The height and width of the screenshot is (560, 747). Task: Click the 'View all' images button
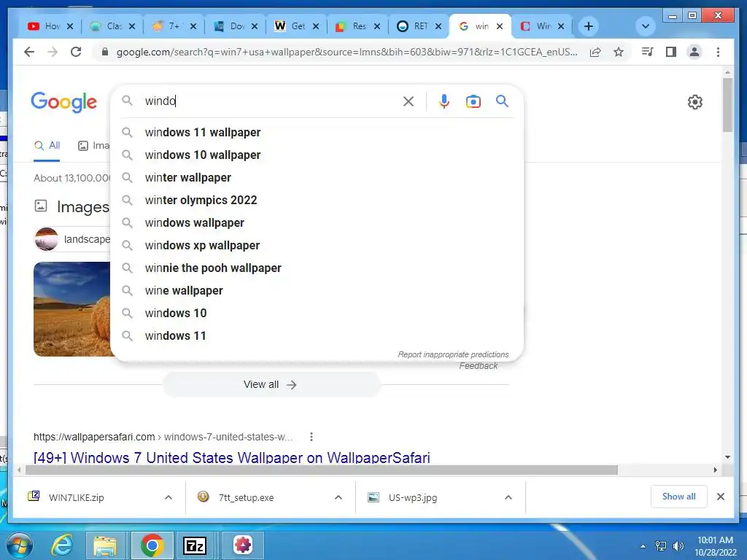tap(271, 385)
